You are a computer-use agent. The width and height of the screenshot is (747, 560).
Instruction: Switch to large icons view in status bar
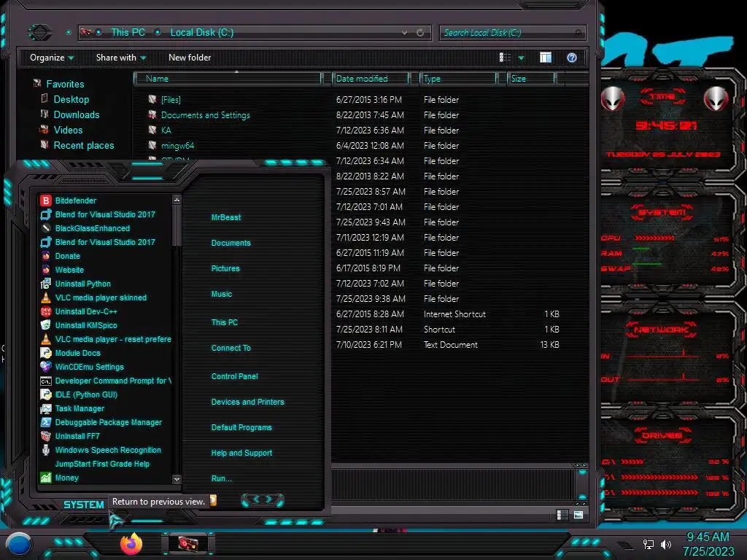click(x=578, y=515)
